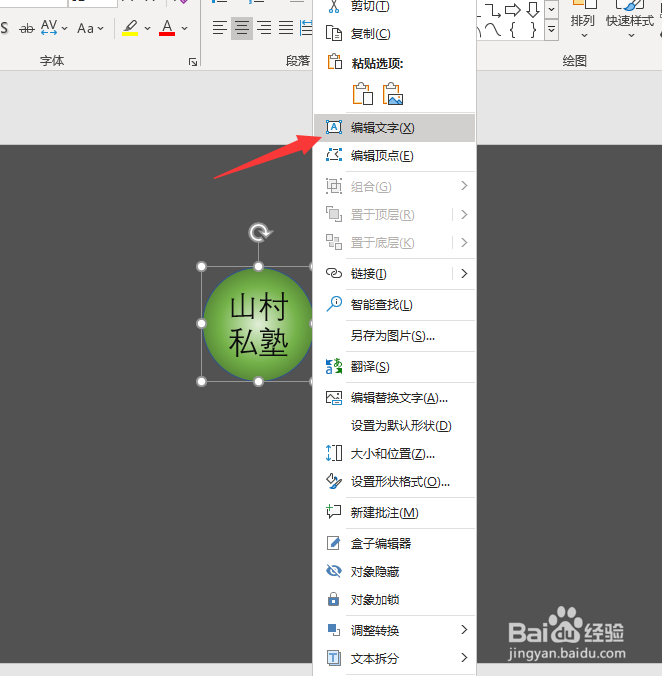Expand the font color dropdown arrow
Screen dimensions: 662x676
point(184,28)
